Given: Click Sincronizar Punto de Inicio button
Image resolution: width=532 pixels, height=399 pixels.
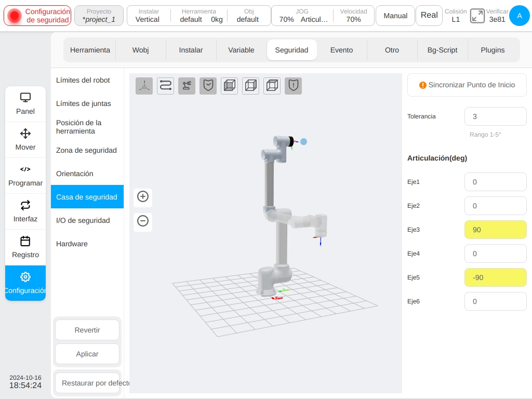Looking at the screenshot, I should pos(467,85).
